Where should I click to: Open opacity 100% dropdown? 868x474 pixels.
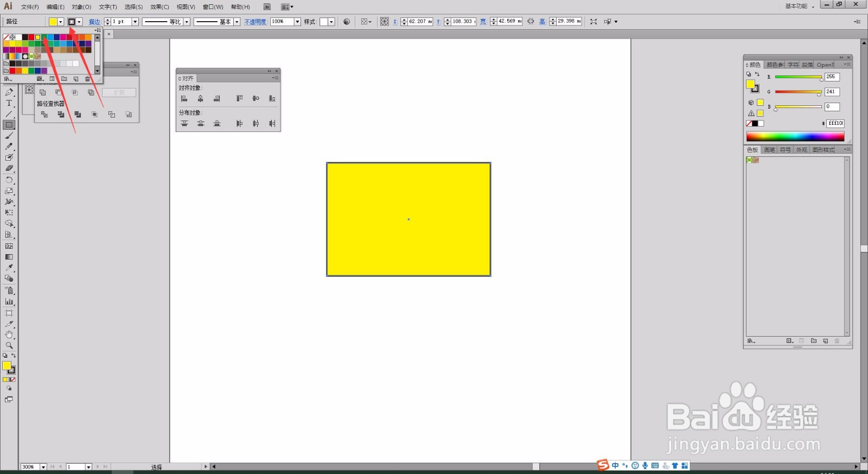[x=297, y=22]
